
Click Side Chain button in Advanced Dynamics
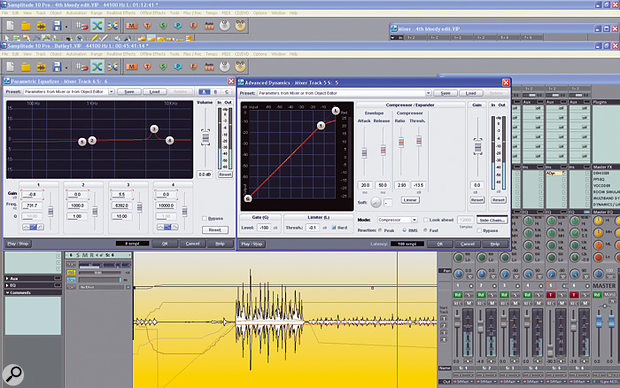(x=492, y=220)
